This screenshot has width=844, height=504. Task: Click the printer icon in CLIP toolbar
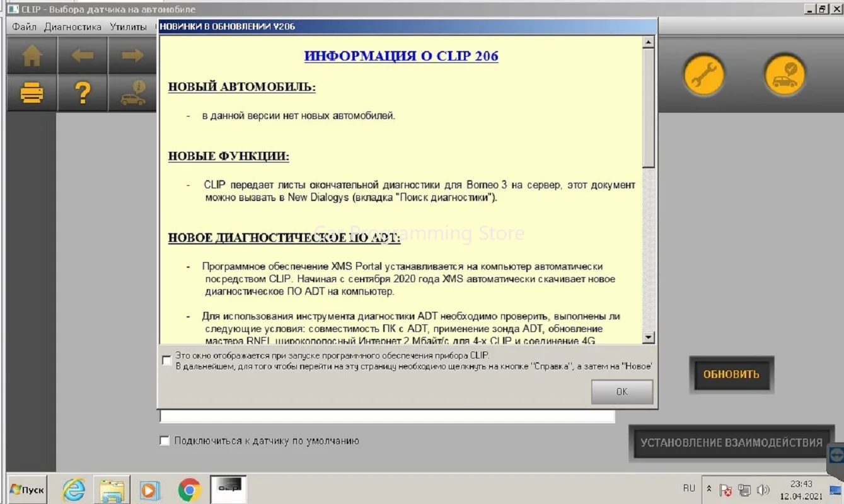tap(32, 93)
